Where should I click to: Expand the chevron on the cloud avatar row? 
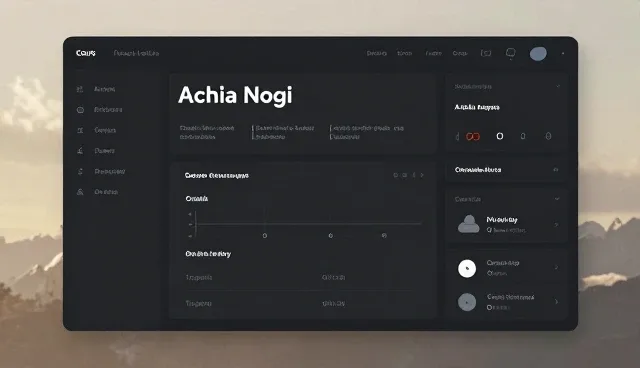coord(556,224)
